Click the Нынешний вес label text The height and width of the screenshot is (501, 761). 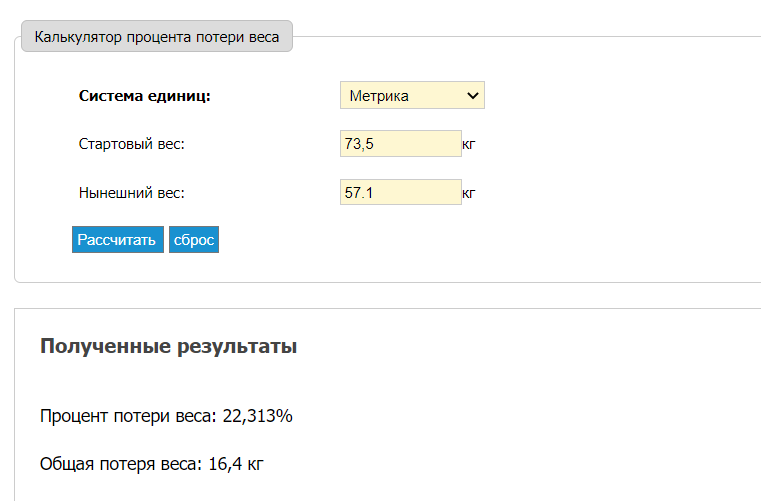tap(132, 193)
